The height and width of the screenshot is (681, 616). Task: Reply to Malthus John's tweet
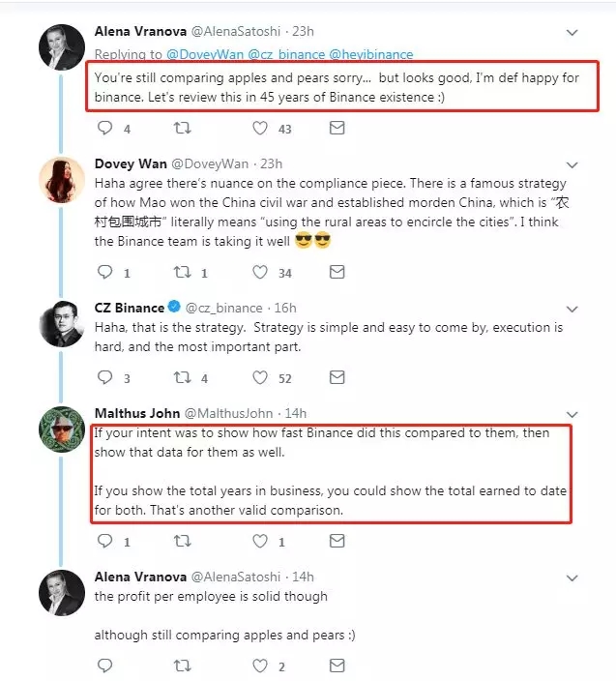(x=105, y=542)
